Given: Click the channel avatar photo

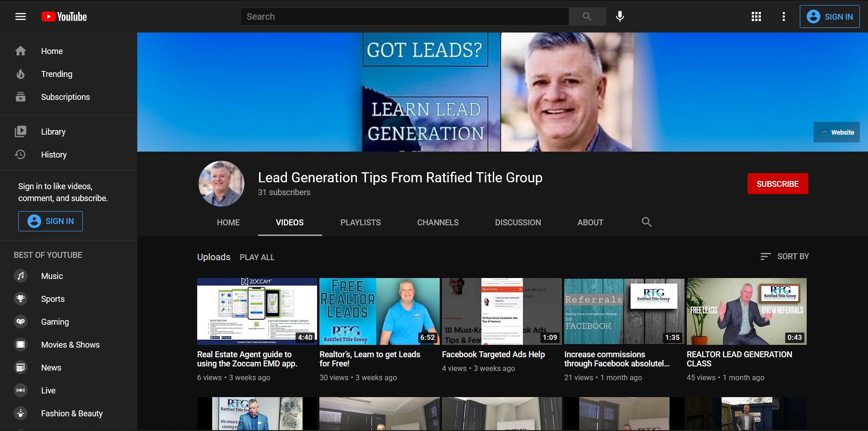Looking at the screenshot, I should (x=221, y=184).
